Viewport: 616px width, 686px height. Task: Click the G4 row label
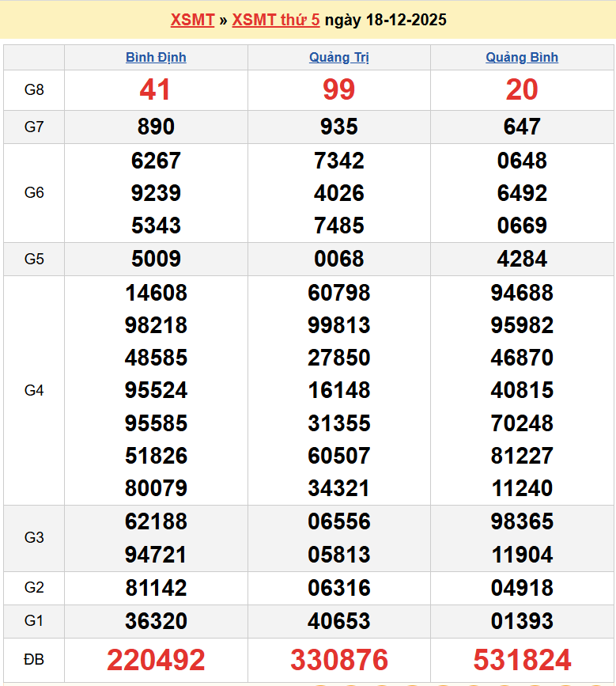tap(34, 390)
